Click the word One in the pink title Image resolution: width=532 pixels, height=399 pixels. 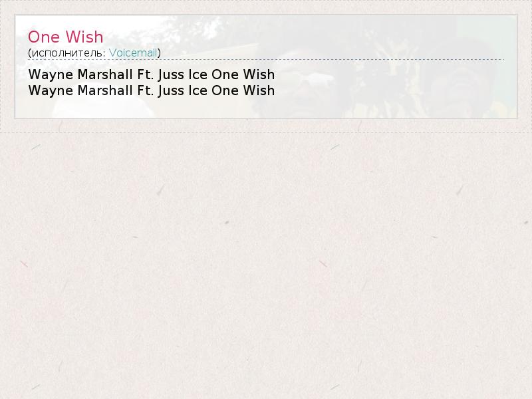point(44,37)
